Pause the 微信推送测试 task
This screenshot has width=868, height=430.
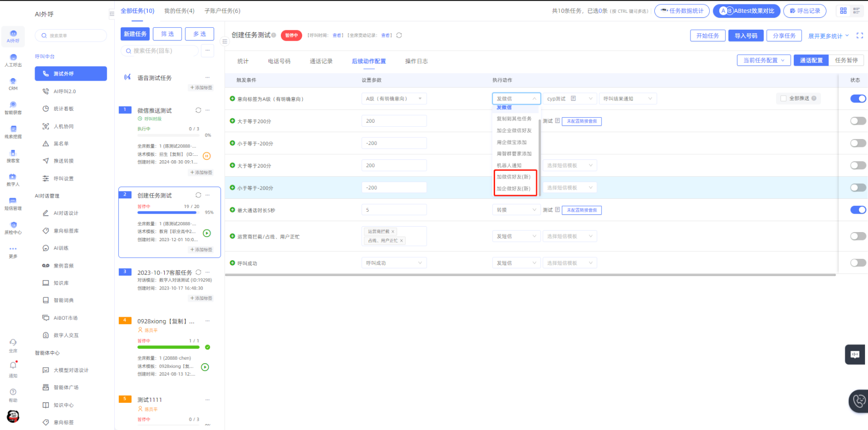(x=207, y=156)
